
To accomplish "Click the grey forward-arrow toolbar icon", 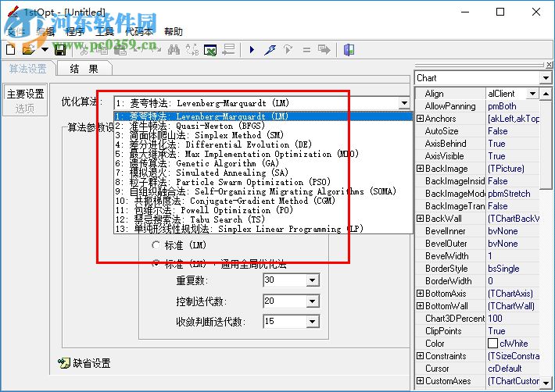I will (x=324, y=50).
